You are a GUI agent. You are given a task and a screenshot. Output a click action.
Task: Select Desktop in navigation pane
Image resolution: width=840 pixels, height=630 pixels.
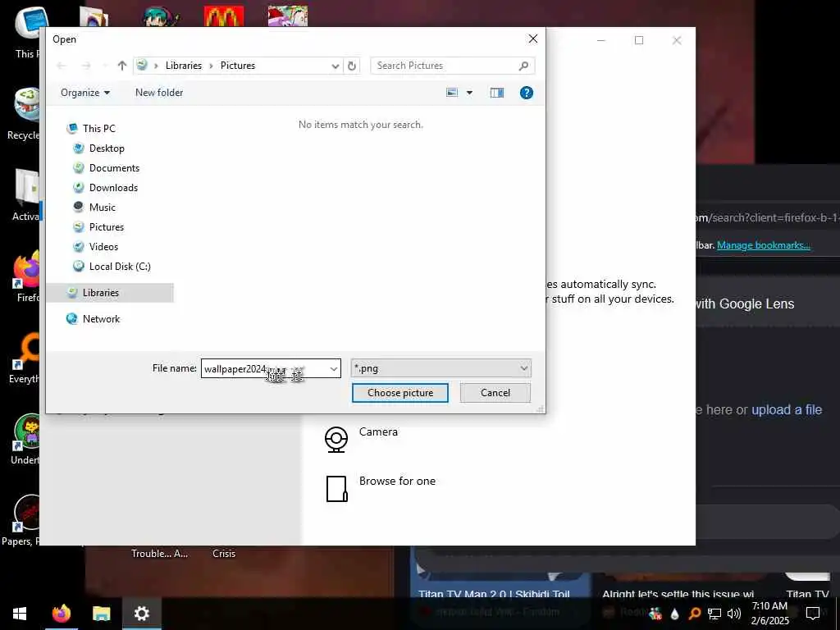[x=107, y=148]
